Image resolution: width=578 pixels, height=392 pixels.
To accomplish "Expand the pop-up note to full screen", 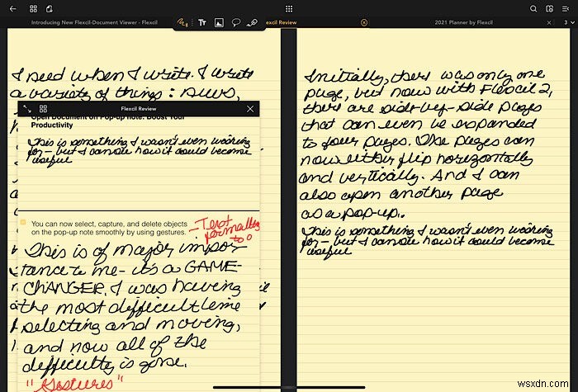I will tap(27, 109).
